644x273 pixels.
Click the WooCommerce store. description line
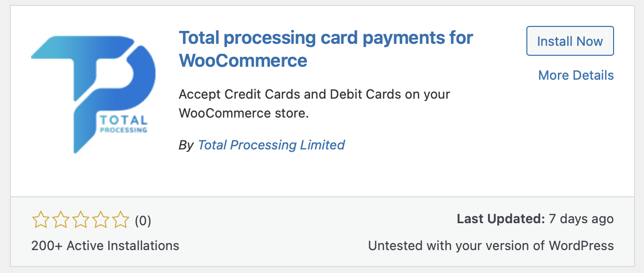(x=244, y=113)
